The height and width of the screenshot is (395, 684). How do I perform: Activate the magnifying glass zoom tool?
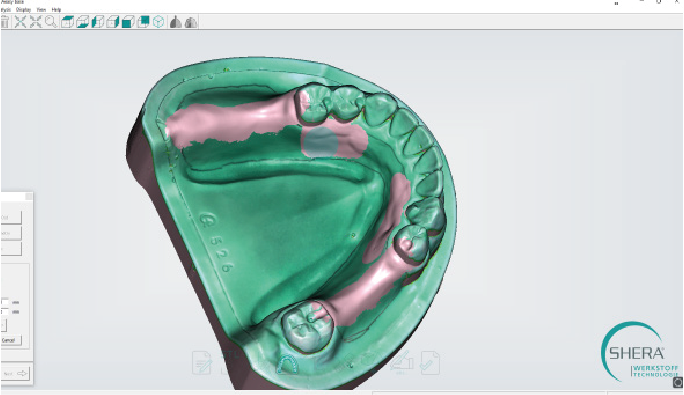(51, 21)
